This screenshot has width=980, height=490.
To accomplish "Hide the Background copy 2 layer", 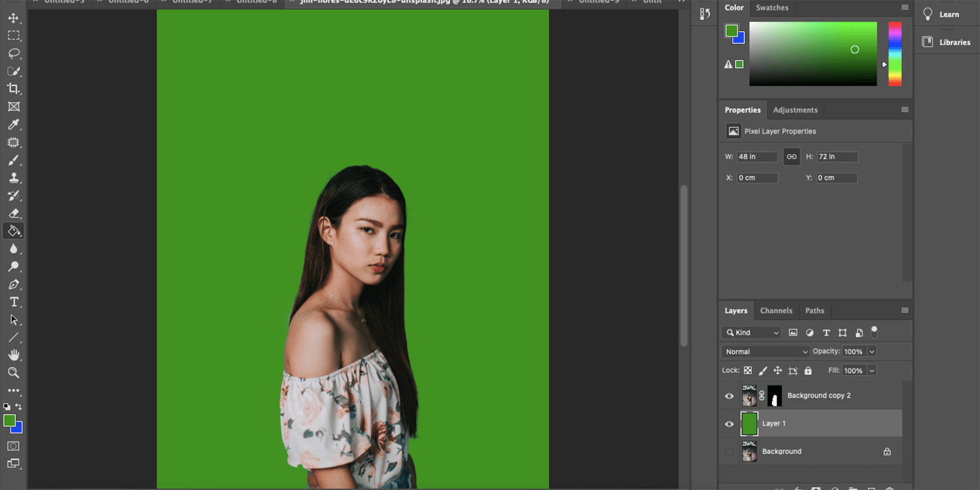I will pyautogui.click(x=729, y=396).
